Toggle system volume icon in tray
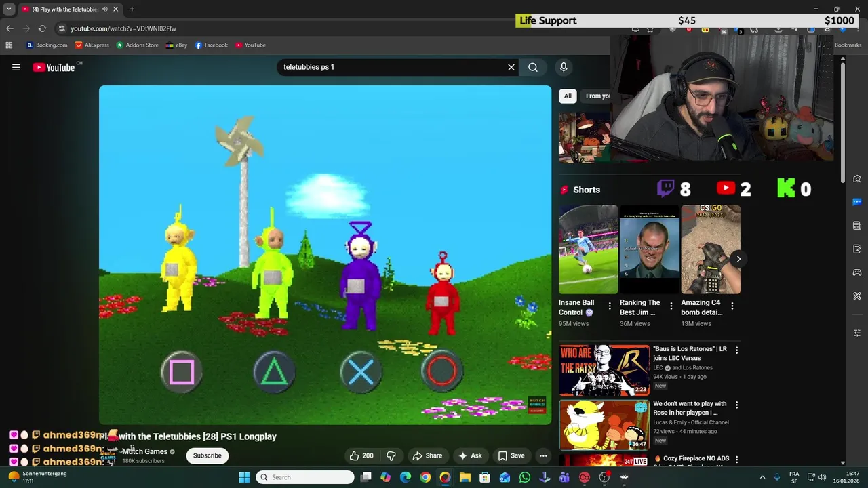This screenshot has width=868, height=488. coord(822,477)
